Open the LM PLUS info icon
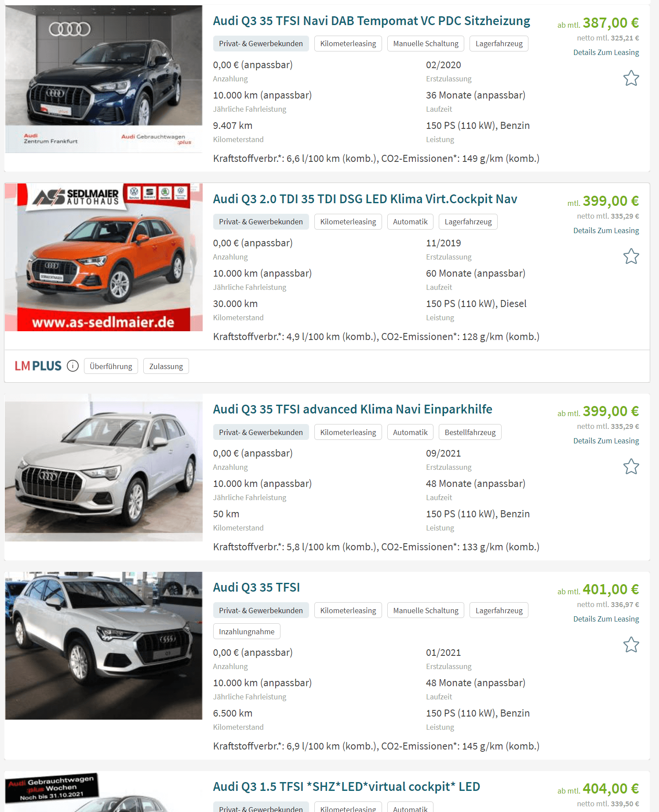This screenshot has width=659, height=812. [x=73, y=366]
